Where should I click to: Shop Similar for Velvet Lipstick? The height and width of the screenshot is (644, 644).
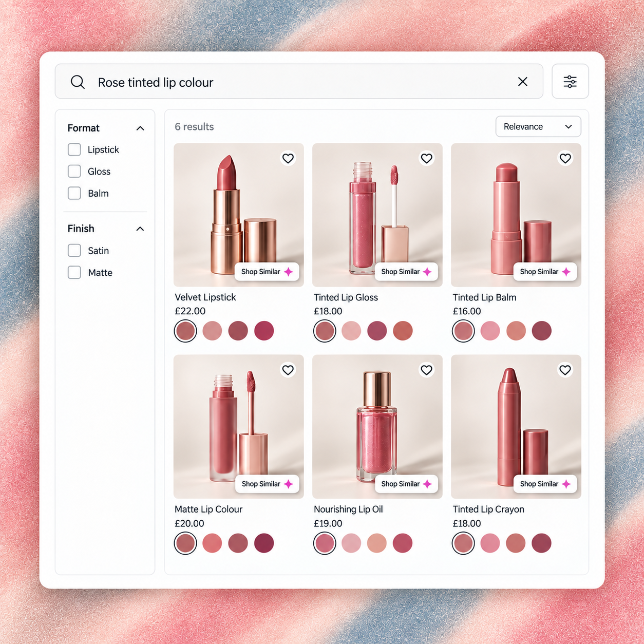coord(267,272)
